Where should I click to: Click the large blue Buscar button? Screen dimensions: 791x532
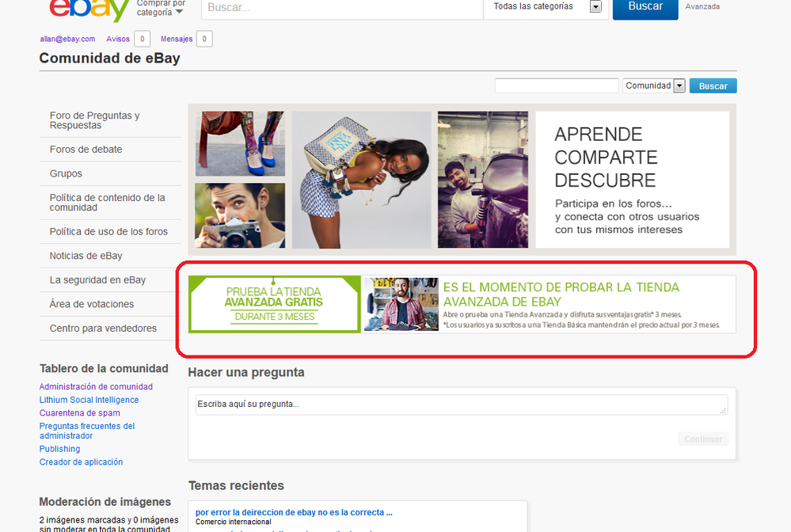[x=645, y=8]
